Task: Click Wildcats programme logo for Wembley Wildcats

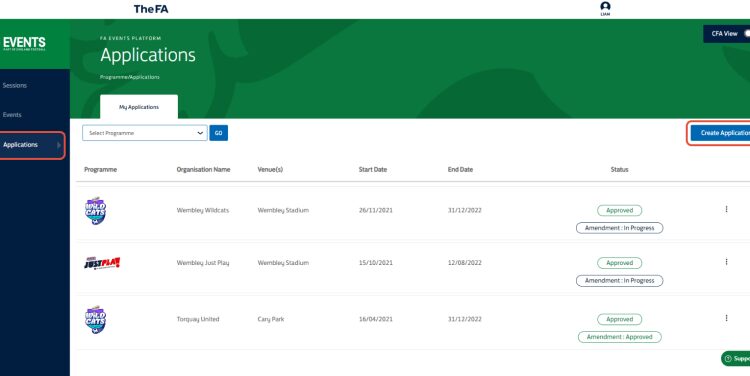Action: click(96, 210)
